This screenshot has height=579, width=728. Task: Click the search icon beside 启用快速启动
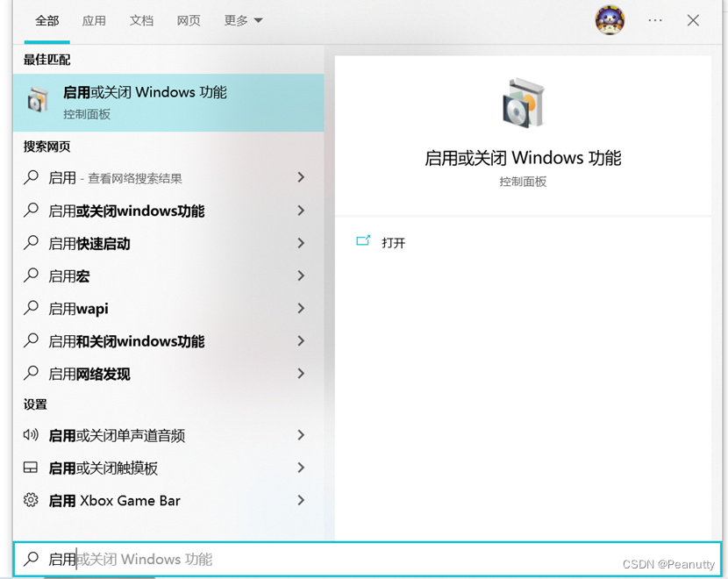tap(31, 242)
